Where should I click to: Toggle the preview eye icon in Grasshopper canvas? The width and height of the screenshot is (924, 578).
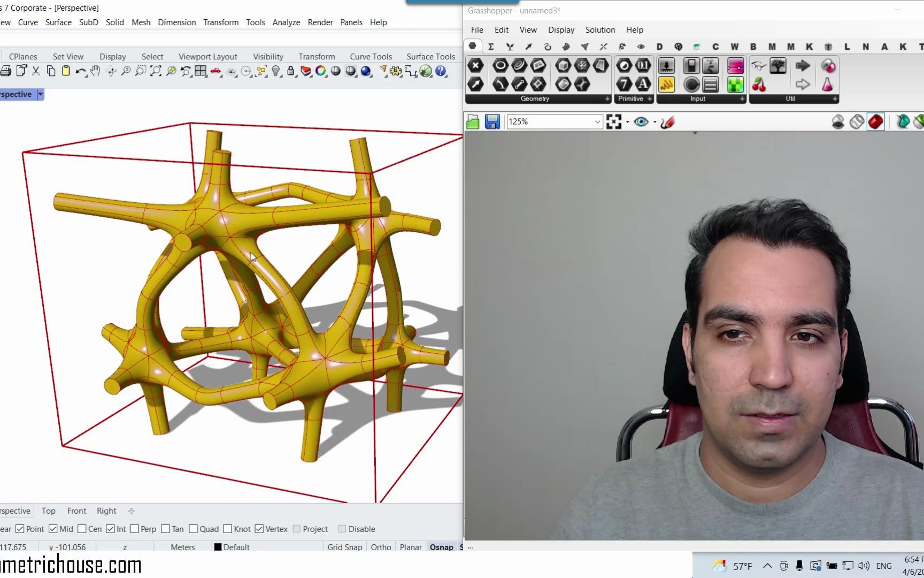(x=642, y=121)
